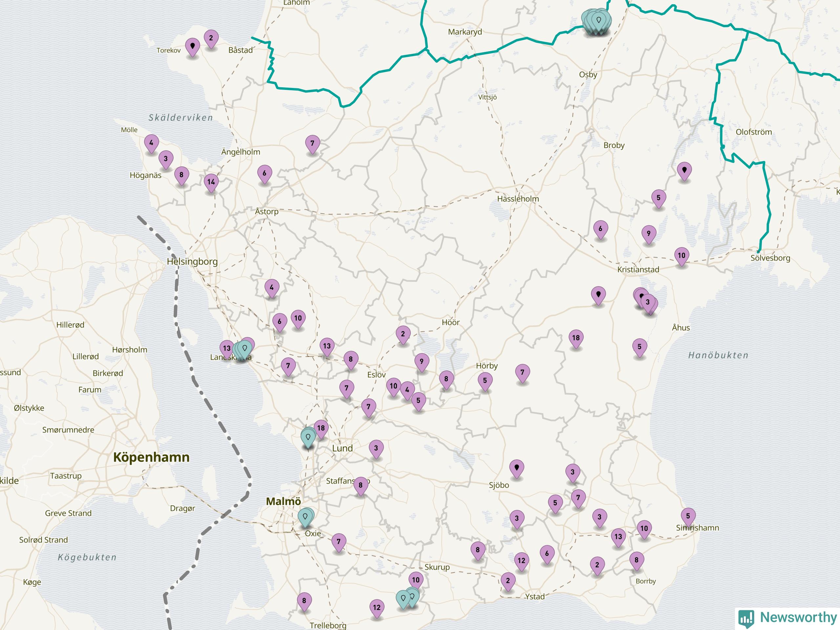This screenshot has width=840, height=630.
Task: Click the Kögebukten bay label
Action: [x=87, y=557]
